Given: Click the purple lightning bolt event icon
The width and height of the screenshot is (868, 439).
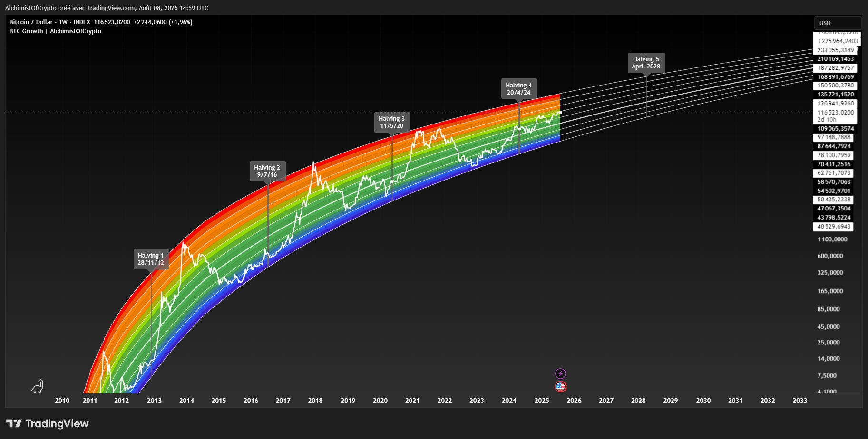Looking at the screenshot, I should tap(560, 373).
